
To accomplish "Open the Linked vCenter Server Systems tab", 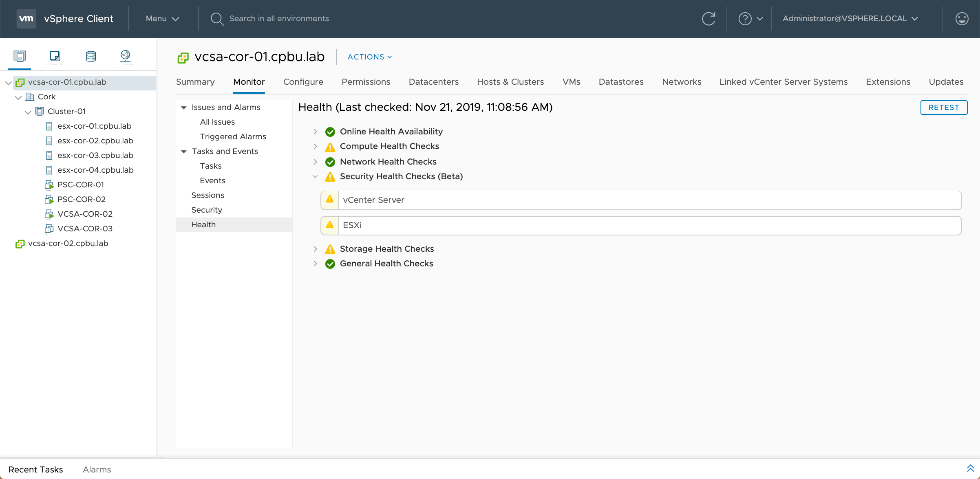I will coord(784,82).
